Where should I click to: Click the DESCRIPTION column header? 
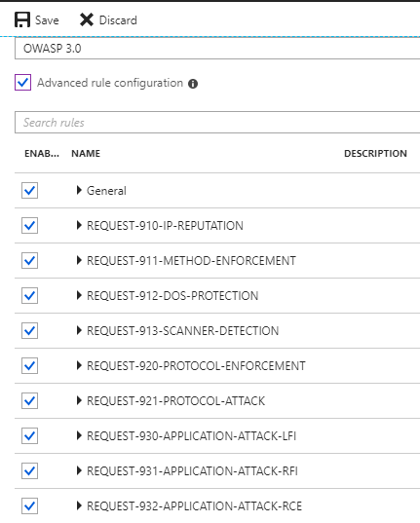coord(375,154)
